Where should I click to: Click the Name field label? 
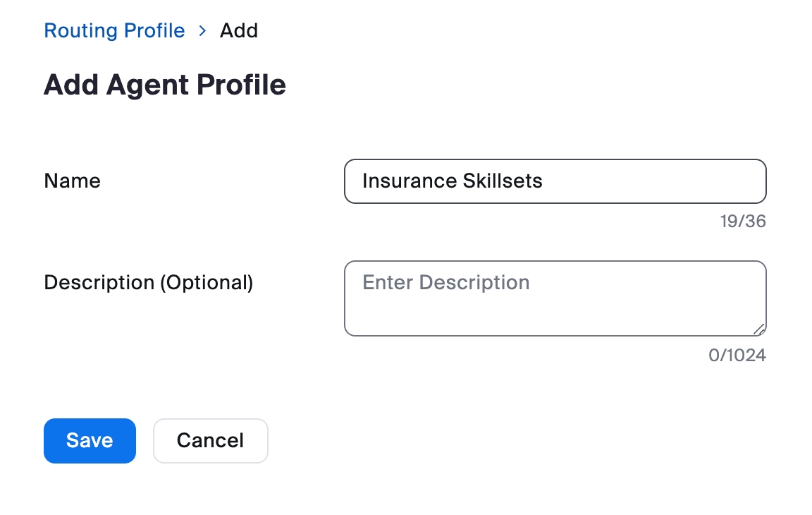(x=72, y=181)
